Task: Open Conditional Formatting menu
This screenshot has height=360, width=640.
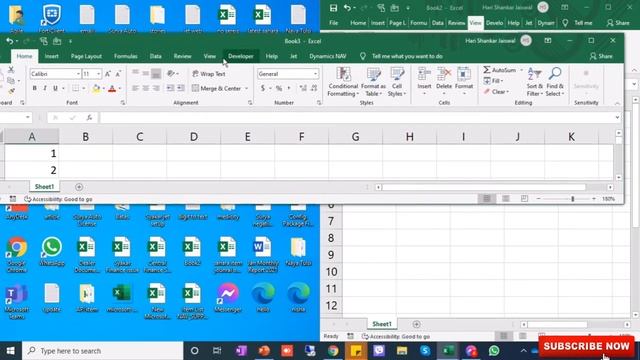Action: point(343,82)
